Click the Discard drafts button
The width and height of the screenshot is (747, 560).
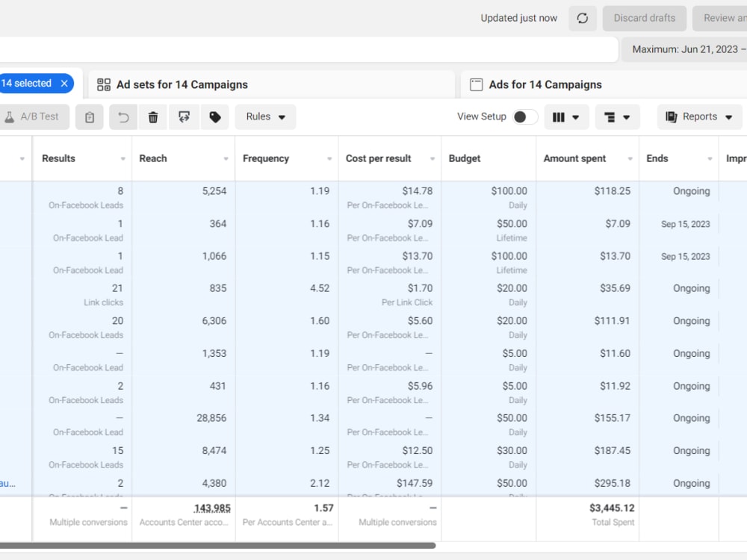tap(644, 18)
